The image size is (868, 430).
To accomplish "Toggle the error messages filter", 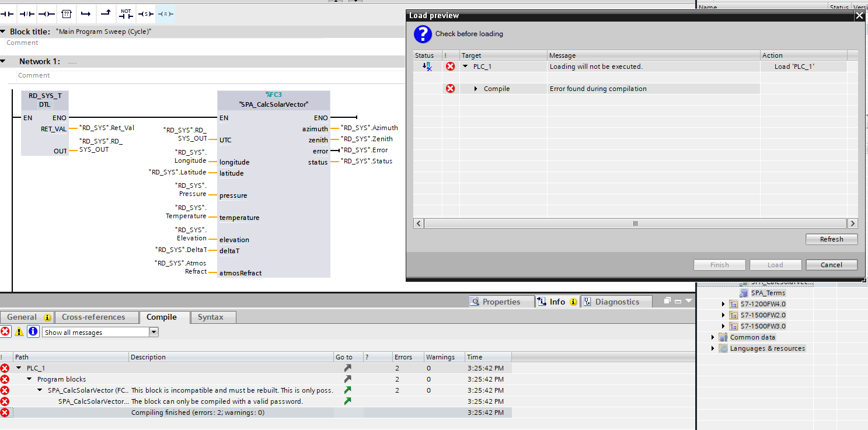I will 5,332.
